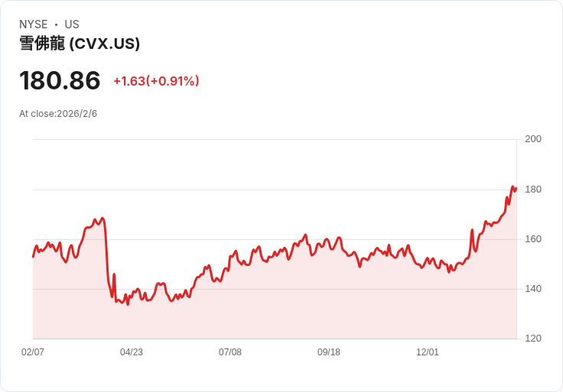Click the 02/07 date axis label
This screenshot has height=392, width=563.
(33, 352)
